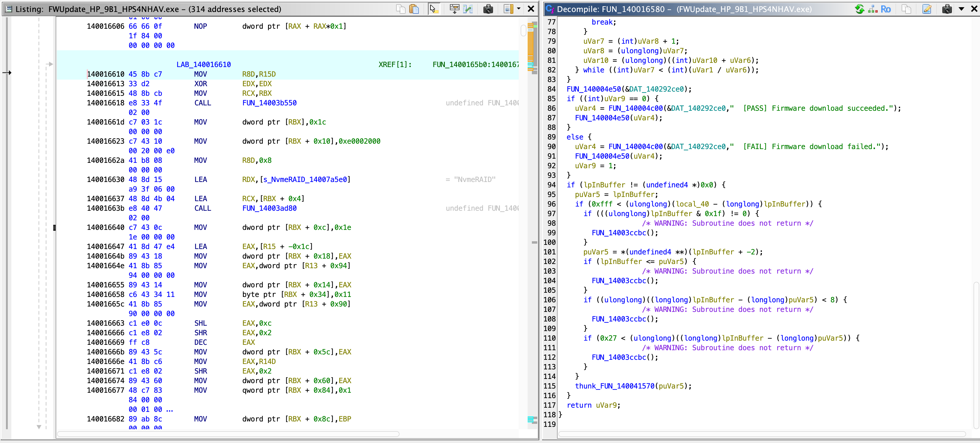Click operand EBP at address 140016682
This screenshot has width=980, height=443.
coord(345,419)
